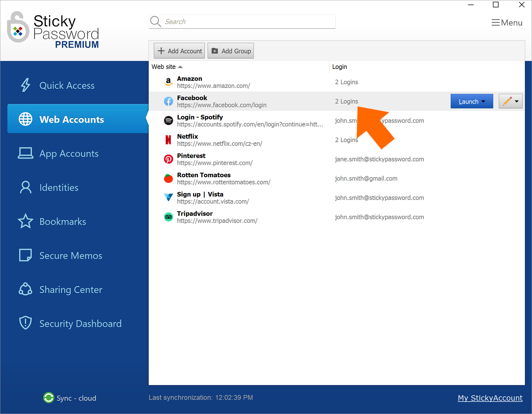
Task: Click the Pinterest site icon
Action: coord(168,159)
